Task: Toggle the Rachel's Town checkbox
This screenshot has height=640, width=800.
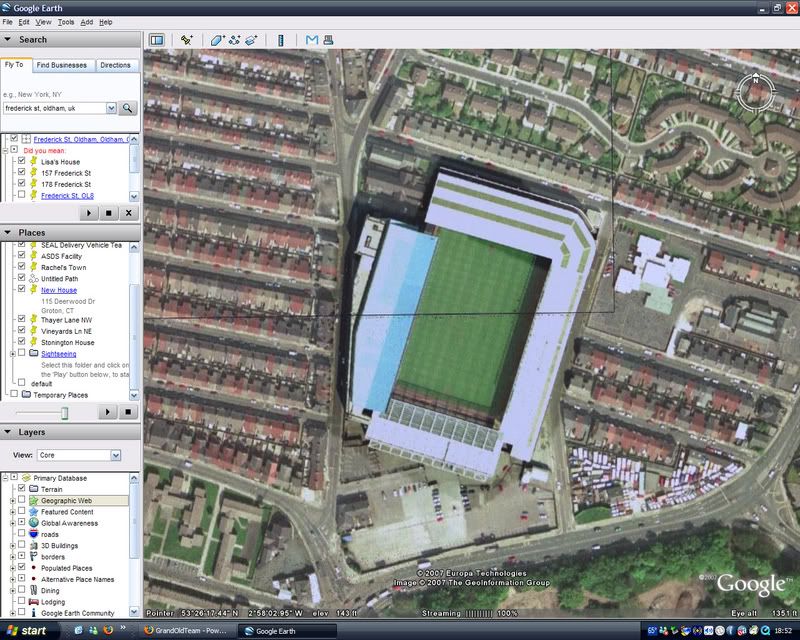Action: click(21, 266)
